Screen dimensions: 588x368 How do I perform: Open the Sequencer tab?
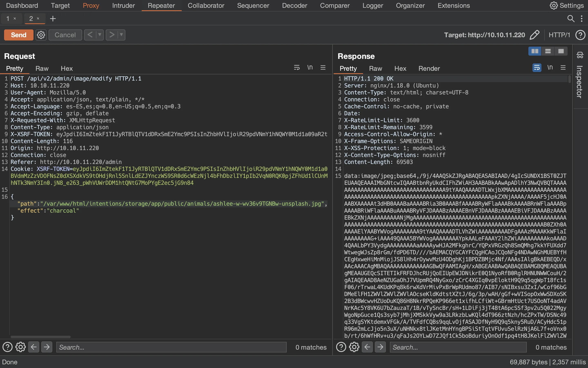tap(253, 5)
